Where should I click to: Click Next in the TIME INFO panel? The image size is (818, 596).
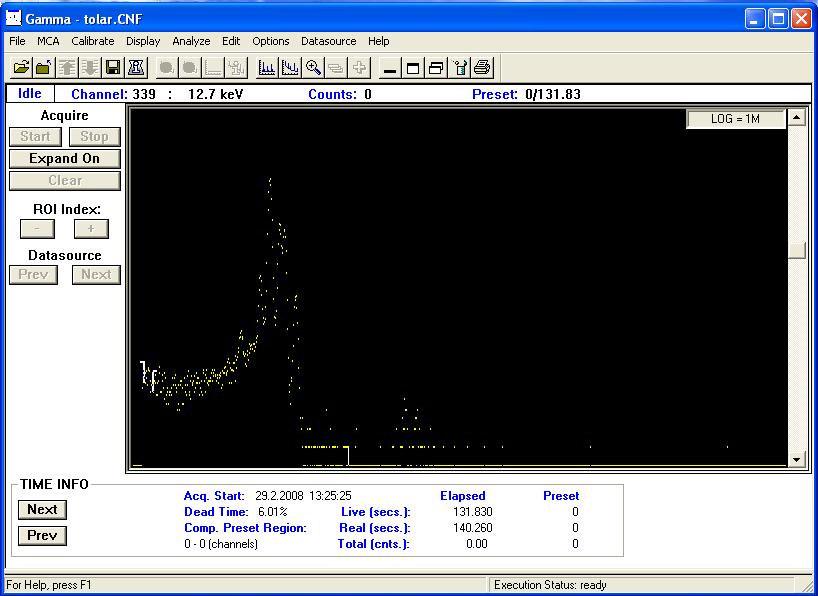tap(42, 509)
